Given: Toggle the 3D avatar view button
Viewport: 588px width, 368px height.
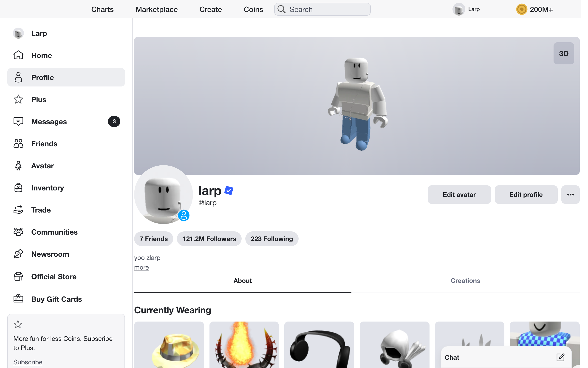Looking at the screenshot, I should coord(564,53).
